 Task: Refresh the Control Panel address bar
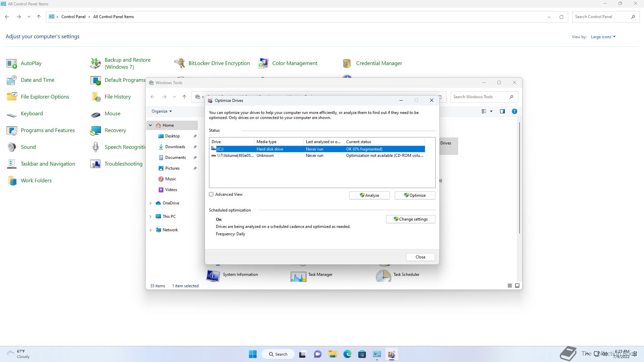coord(561,17)
